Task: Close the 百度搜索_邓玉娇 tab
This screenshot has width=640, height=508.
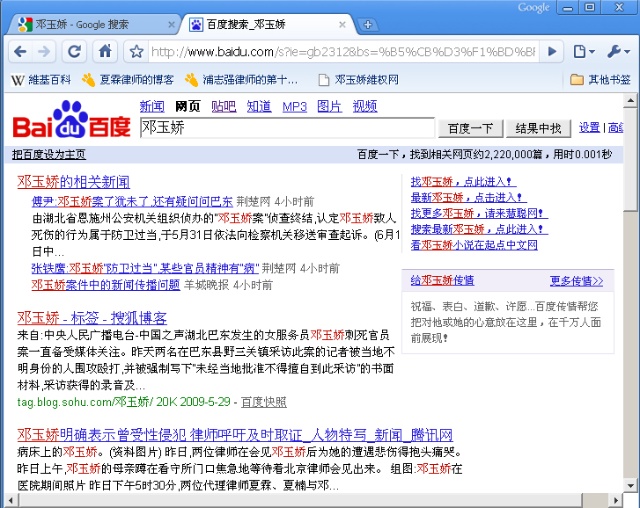Action: (x=342, y=25)
